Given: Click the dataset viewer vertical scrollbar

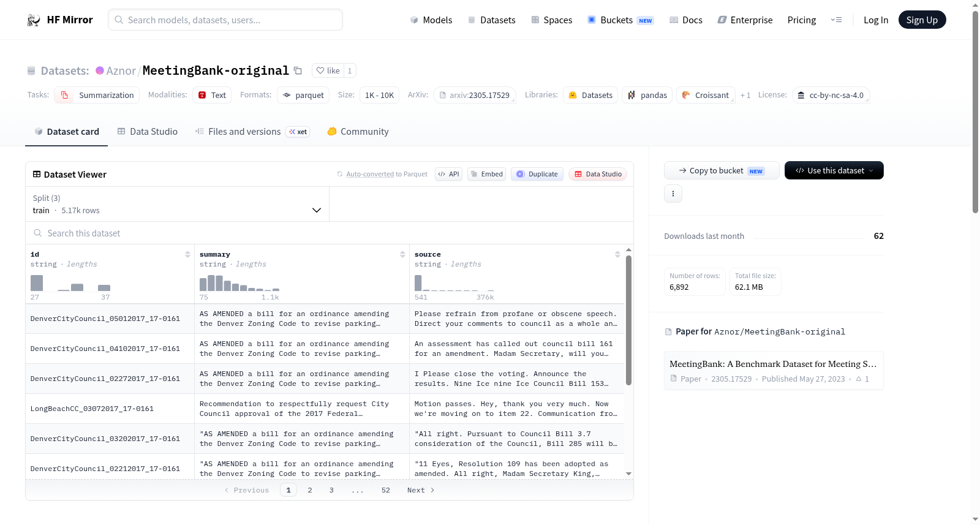Looking at the screenshot, I should (628, 320).
